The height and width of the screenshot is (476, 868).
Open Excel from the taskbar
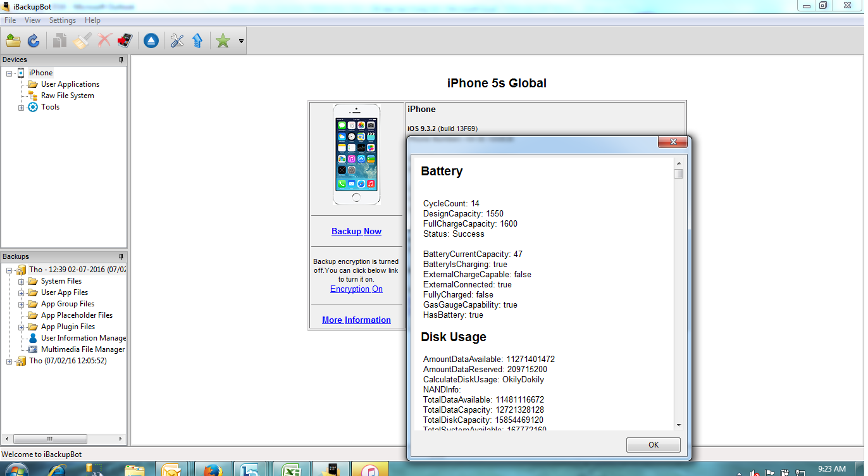290,470
